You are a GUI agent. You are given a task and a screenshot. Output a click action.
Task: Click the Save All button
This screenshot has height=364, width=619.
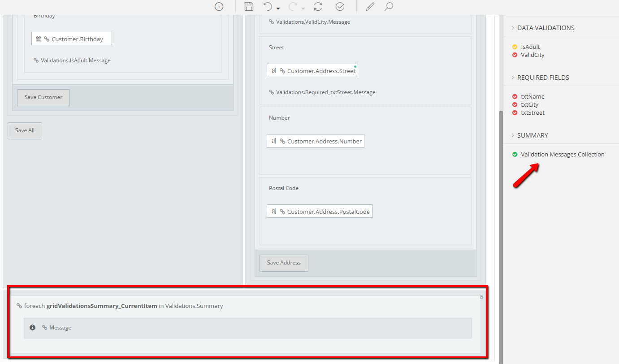click(x=25, y=130)
